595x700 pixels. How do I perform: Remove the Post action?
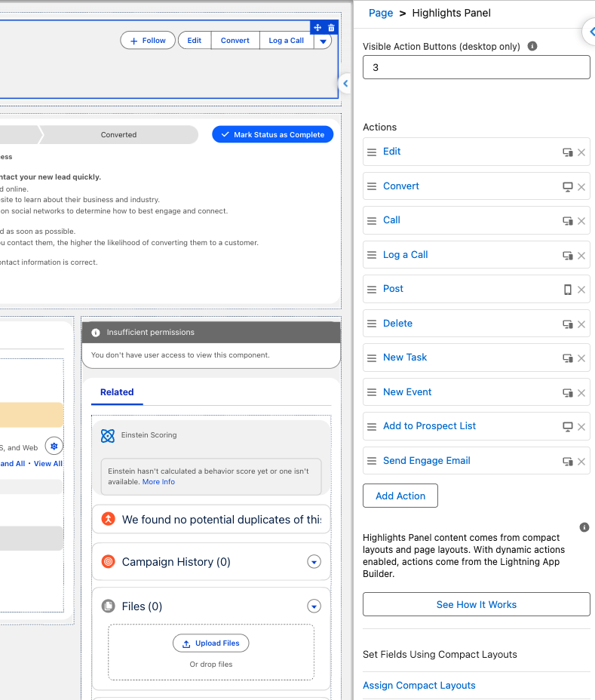pos(581,290)
